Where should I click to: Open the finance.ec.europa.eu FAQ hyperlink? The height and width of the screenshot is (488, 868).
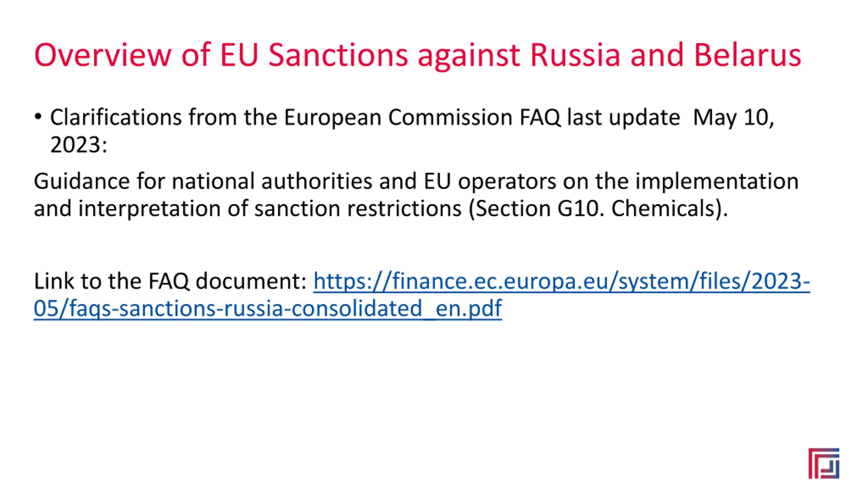(561, 281)
